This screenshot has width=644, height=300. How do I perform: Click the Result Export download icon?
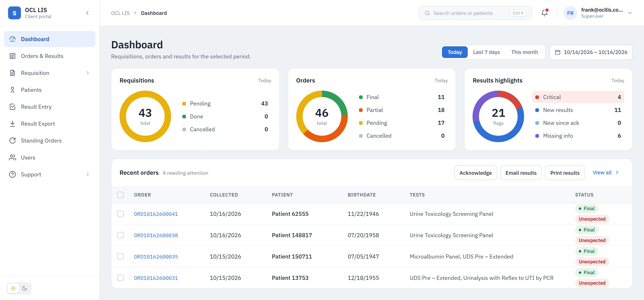click(12, 124)
